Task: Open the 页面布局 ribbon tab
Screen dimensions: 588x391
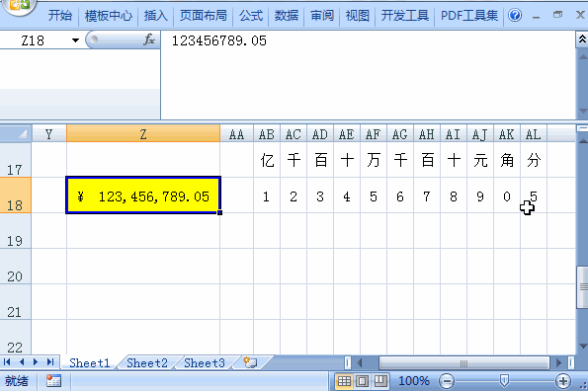Action: [204, 16]
